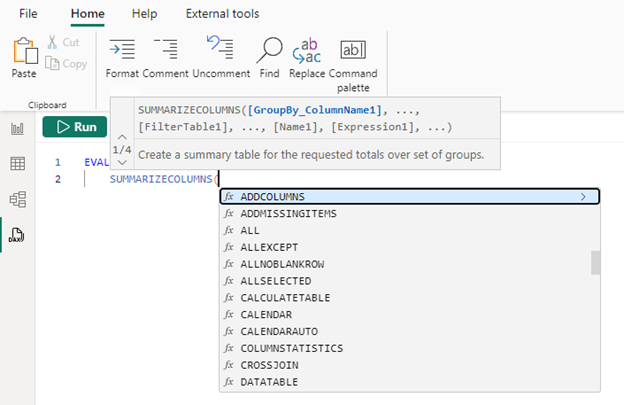Open the Table view sidebar icon
624x405 pixels.
pyautogui.click(x=17, y=164)
